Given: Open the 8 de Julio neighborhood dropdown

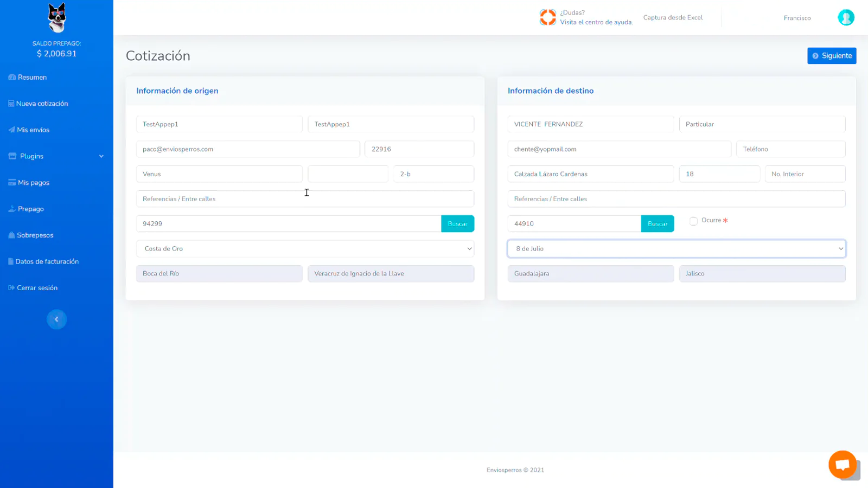Looking at the screenshot, I should (x=676, y=249).
